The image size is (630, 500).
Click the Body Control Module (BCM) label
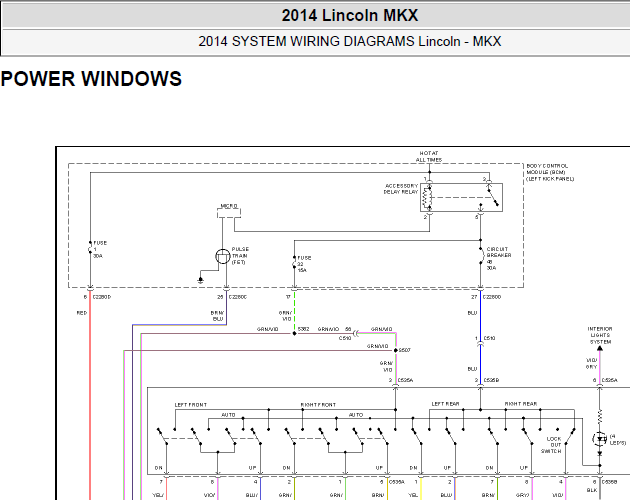550,172
